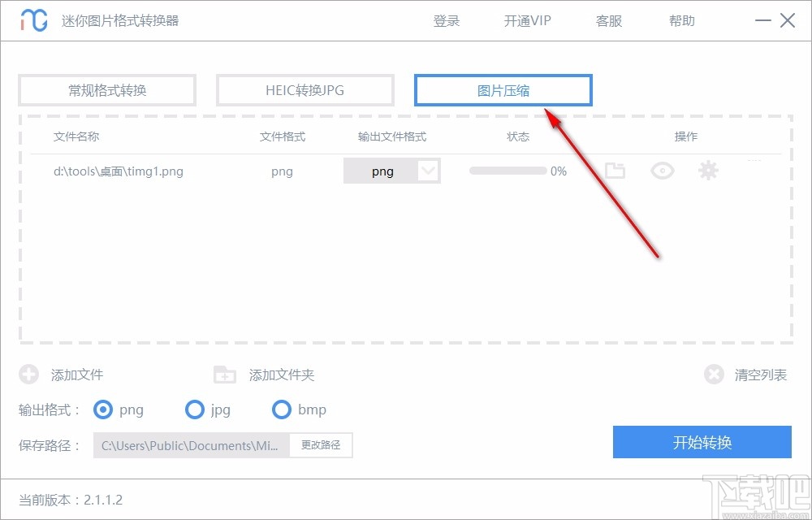Viewport: 812px width, 520px height.
Task: Click the conversion progress bar at 0%
Action: click(x=508, y=171)
